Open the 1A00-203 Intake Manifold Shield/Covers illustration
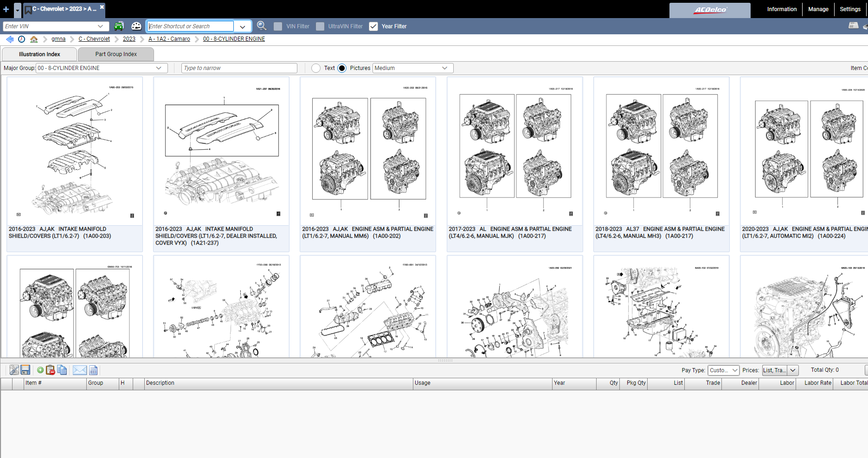 click(75, 165)
